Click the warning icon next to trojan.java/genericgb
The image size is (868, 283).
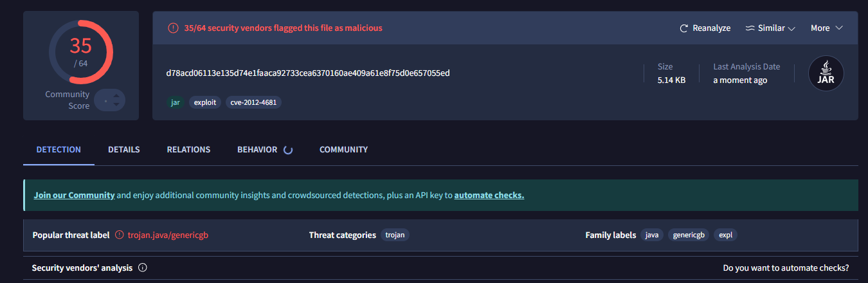tap(119, 235)
